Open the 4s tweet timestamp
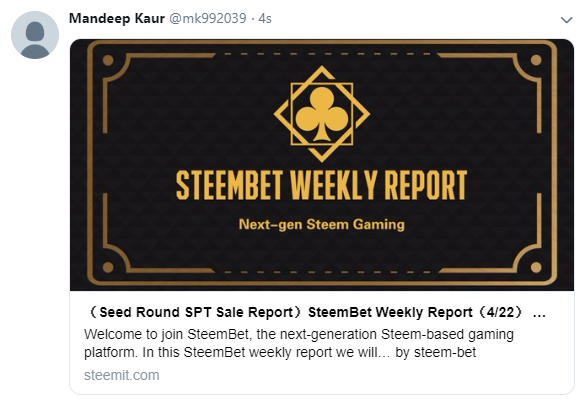This screenshot has height=403, width=584. pyautogui.click(x=265, y=18)
